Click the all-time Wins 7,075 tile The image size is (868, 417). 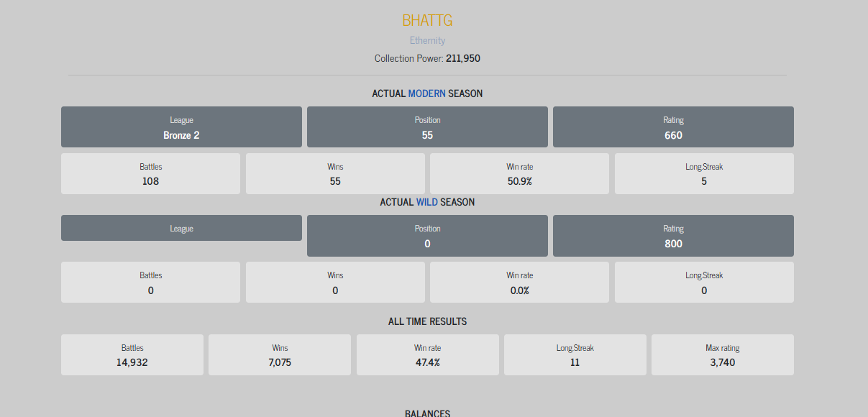click(x=280, y=354)
